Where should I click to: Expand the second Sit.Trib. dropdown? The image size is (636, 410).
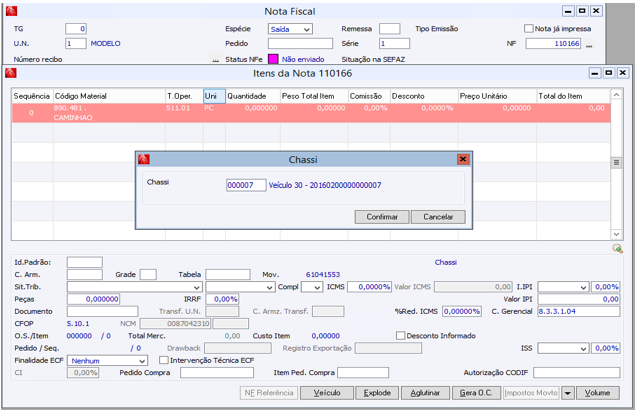pos(240,287)
